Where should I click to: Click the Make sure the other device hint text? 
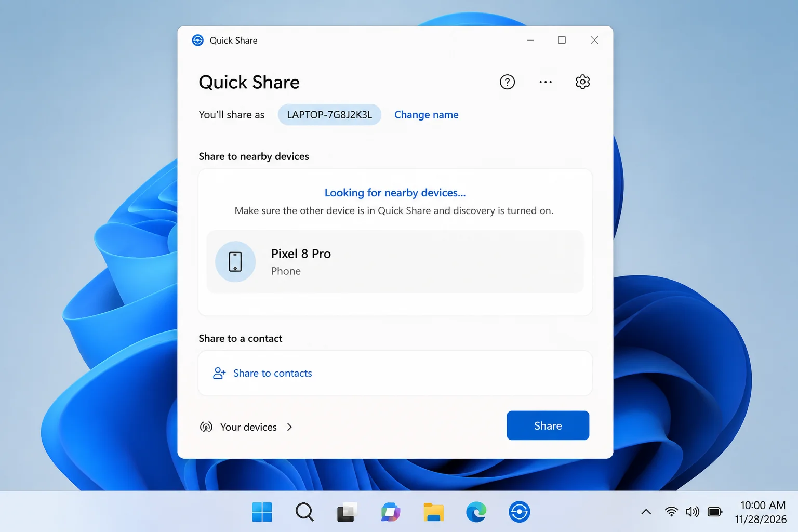click(394, 211)
